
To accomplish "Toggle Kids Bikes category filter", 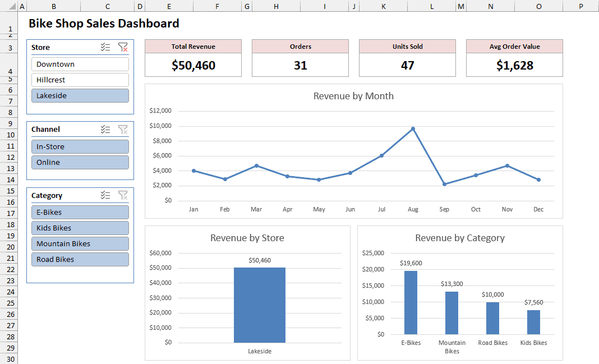I will pos(80,228).
